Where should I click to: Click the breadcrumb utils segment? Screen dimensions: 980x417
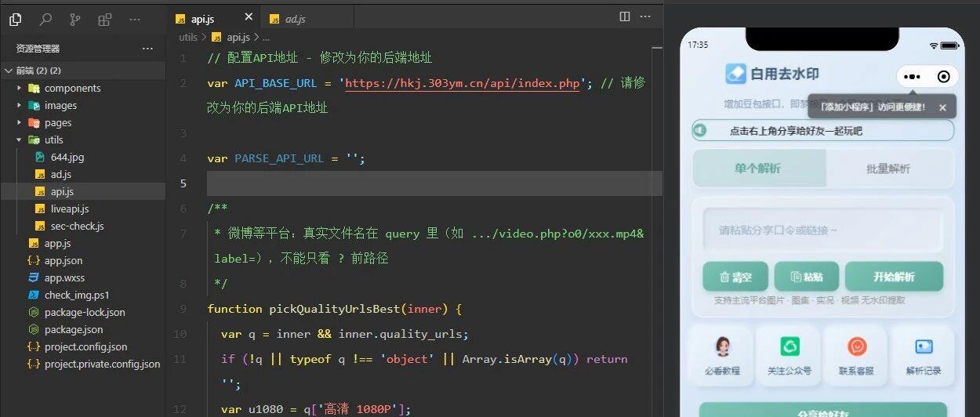[x=188, y=37]
